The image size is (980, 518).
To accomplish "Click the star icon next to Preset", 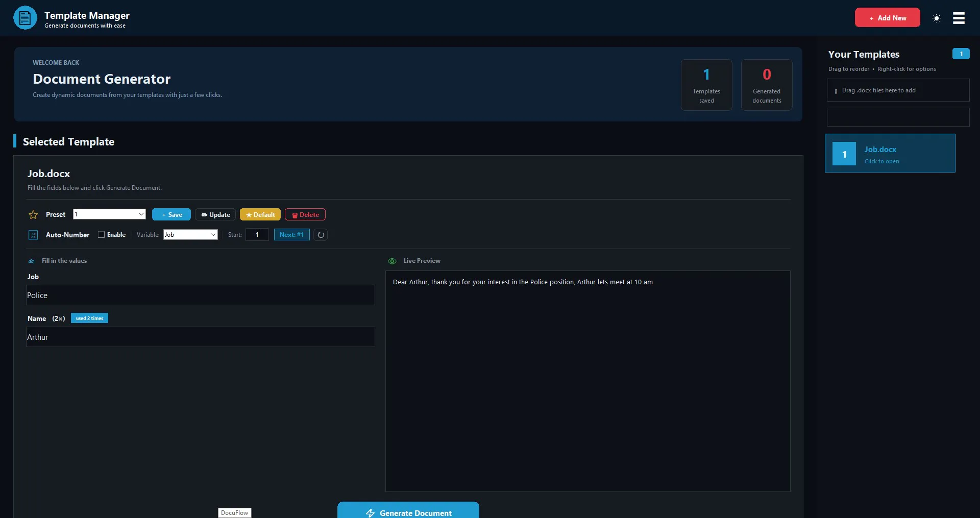I will 33,215.
